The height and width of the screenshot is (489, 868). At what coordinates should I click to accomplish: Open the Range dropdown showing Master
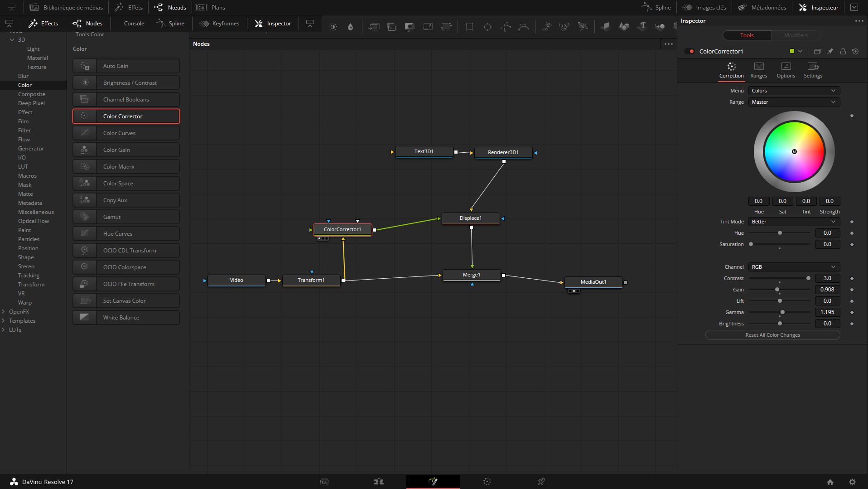[x=794, y=102]
